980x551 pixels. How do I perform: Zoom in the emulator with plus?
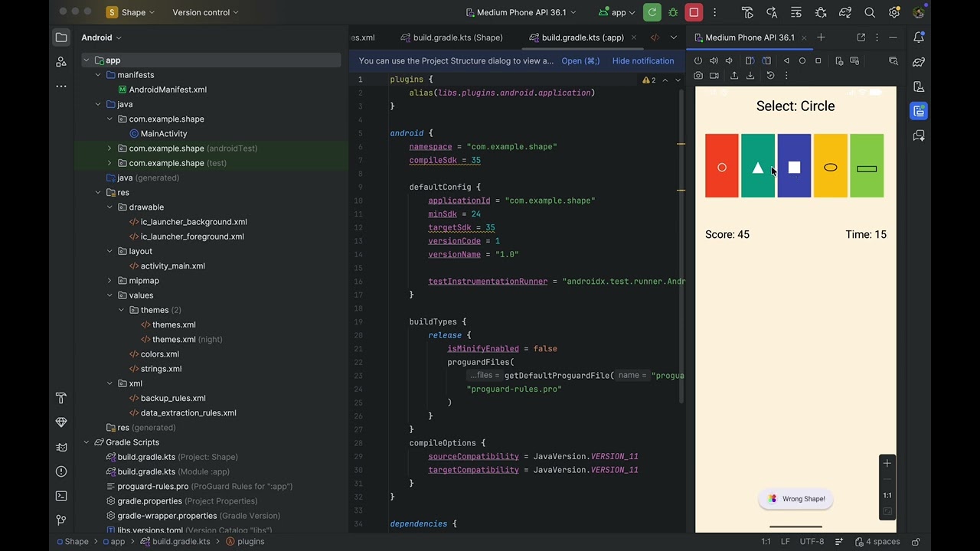tap(887, 463)
